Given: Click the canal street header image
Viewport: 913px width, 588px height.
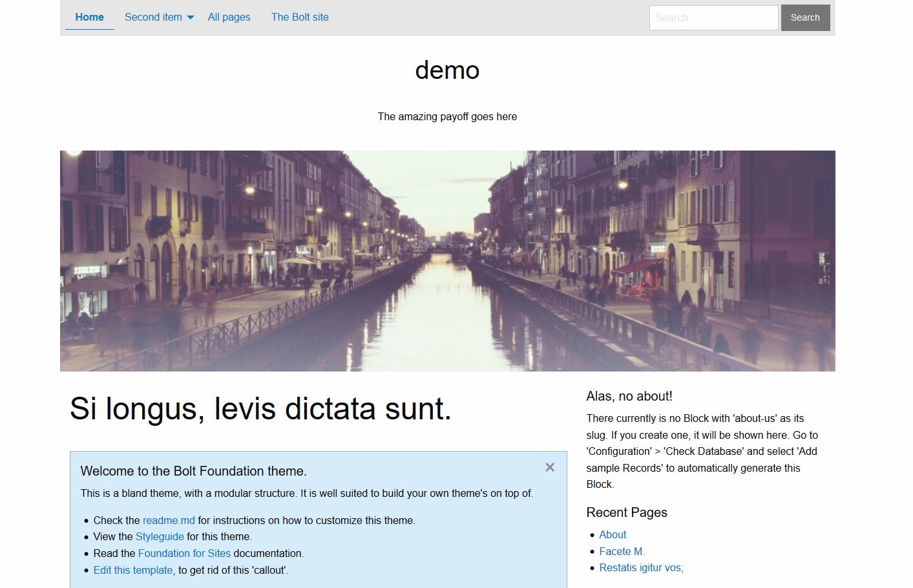Looking at the screenshot, I should [x=448, y=261].
